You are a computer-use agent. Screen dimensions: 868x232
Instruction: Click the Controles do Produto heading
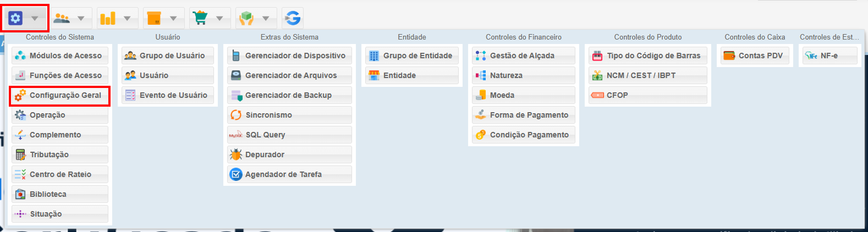648,37
